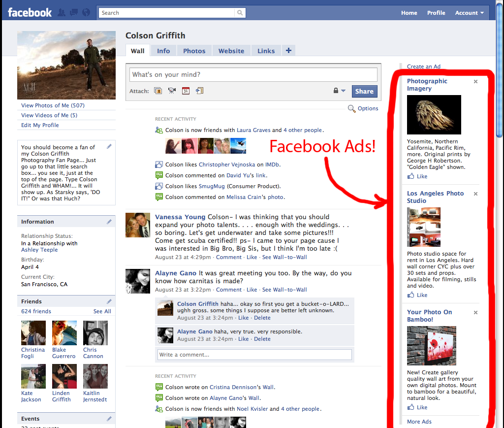Add a new tab with plus button
This screenshot has width=504, height=428.
(x=288, y=50)
